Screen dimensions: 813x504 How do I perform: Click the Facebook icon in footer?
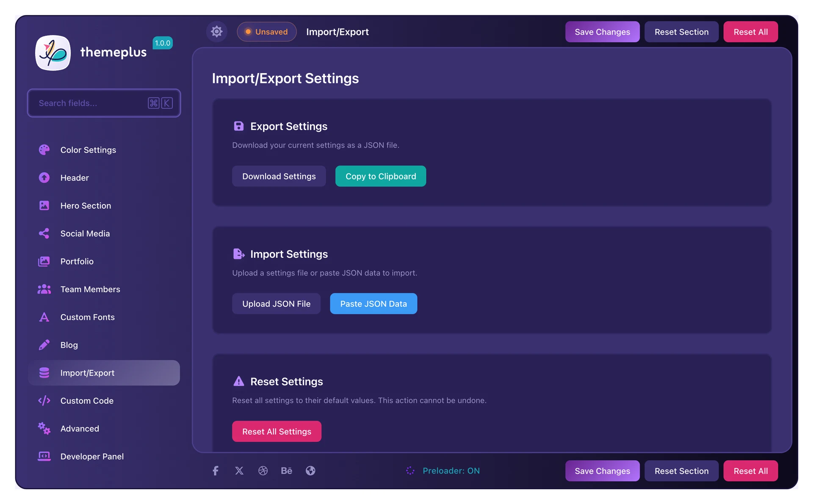pos(216,471)
